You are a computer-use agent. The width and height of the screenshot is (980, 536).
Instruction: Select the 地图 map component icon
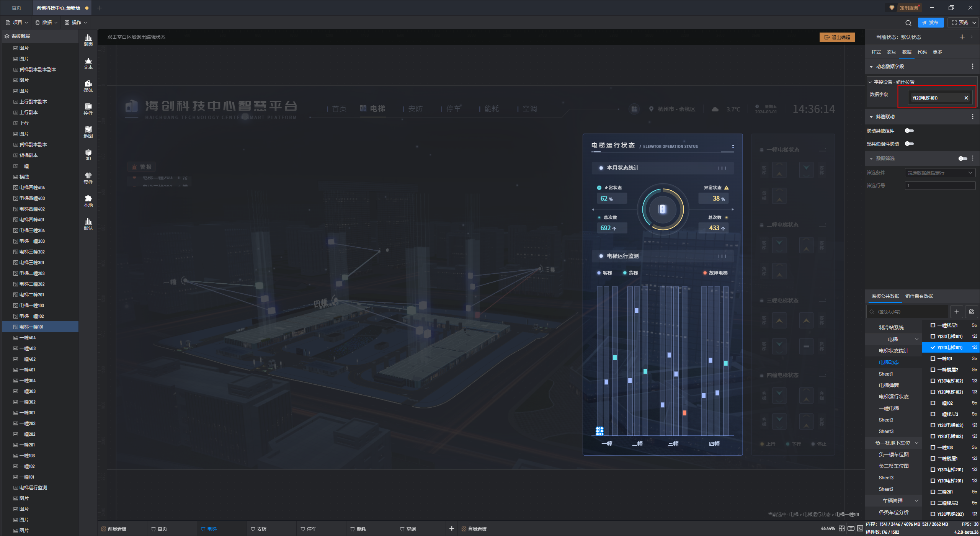pos(88,132)
